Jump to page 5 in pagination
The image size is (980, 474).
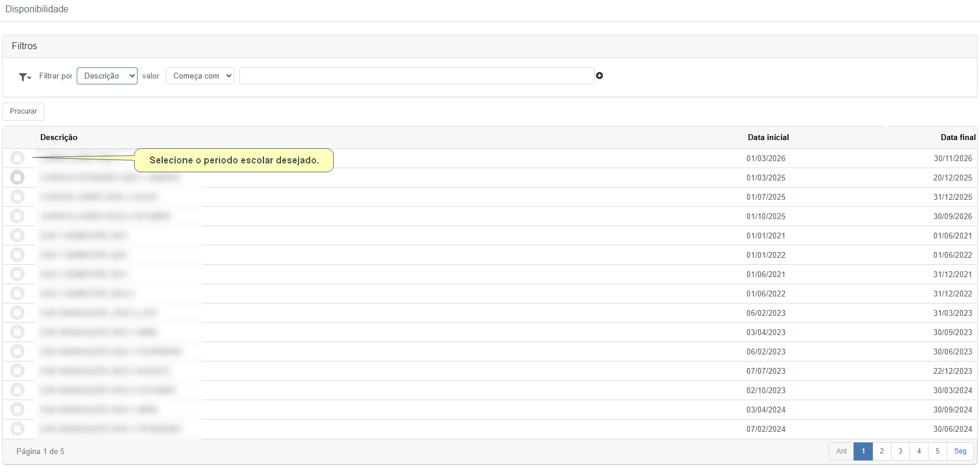click(937, 451)
